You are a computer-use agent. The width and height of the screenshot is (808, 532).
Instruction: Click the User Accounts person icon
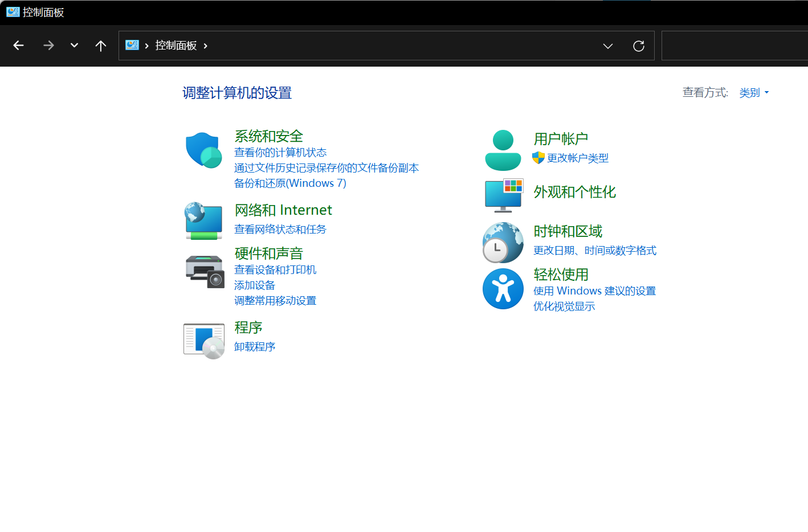[x=503, y=150]
